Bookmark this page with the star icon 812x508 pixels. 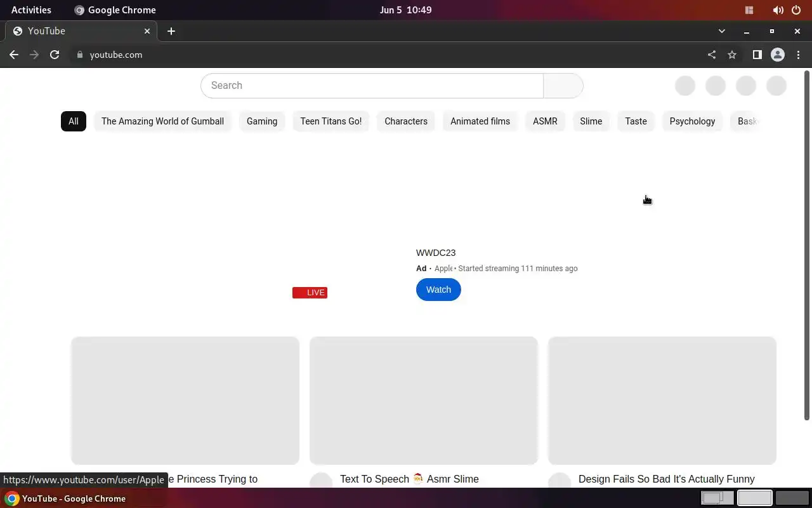click(732, 55)
